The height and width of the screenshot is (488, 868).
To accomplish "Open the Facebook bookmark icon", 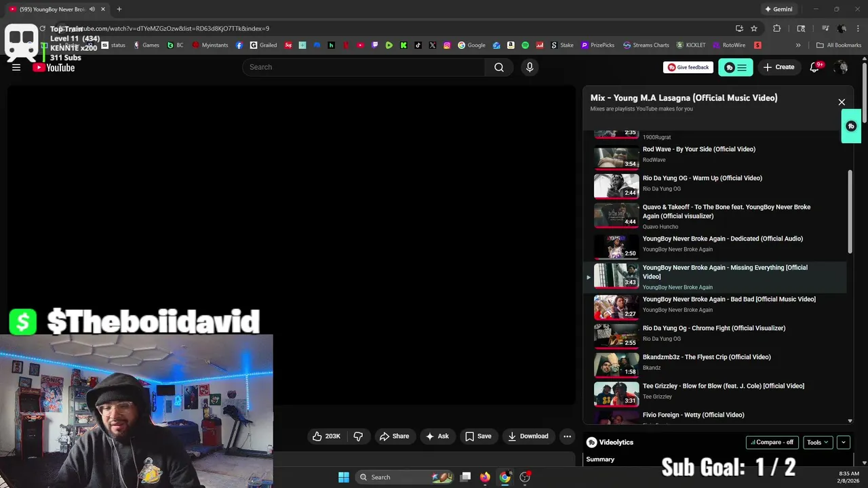I will click(239, 45).
